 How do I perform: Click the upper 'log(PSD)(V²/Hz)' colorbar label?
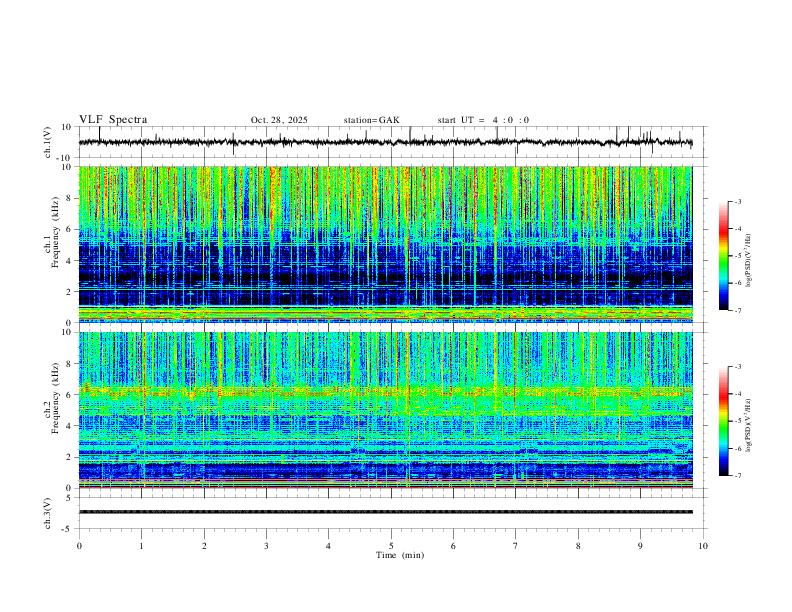[749, 261]
